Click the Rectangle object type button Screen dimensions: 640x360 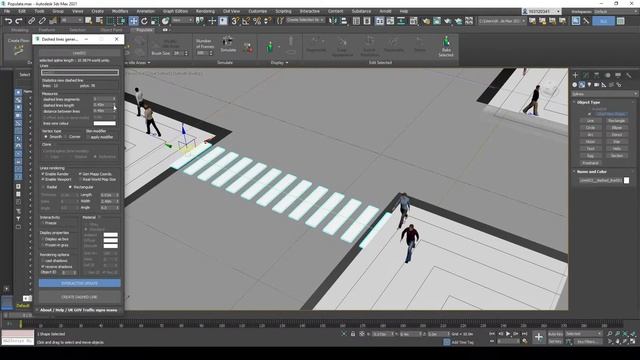click(x=616, y=121)
